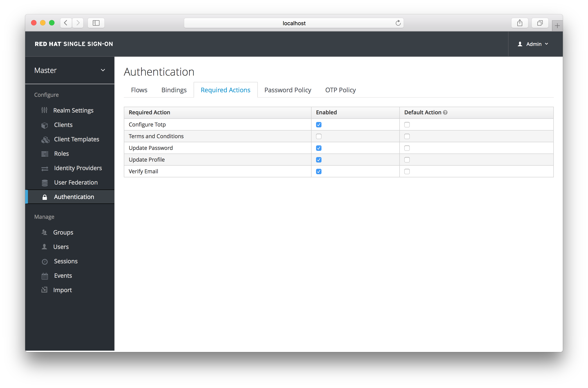Enable Terms and Conditions checkbox

pos(319,136)
